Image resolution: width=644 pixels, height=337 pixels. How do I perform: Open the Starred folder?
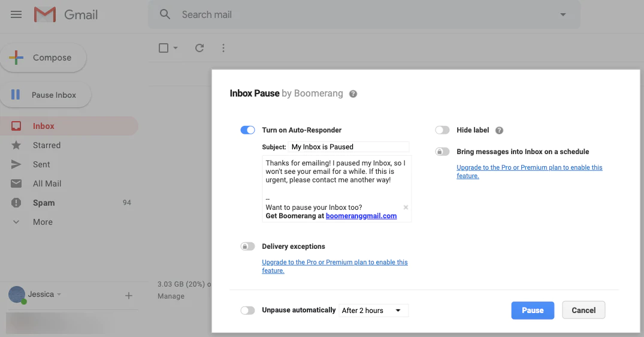(x=46, y=145)
